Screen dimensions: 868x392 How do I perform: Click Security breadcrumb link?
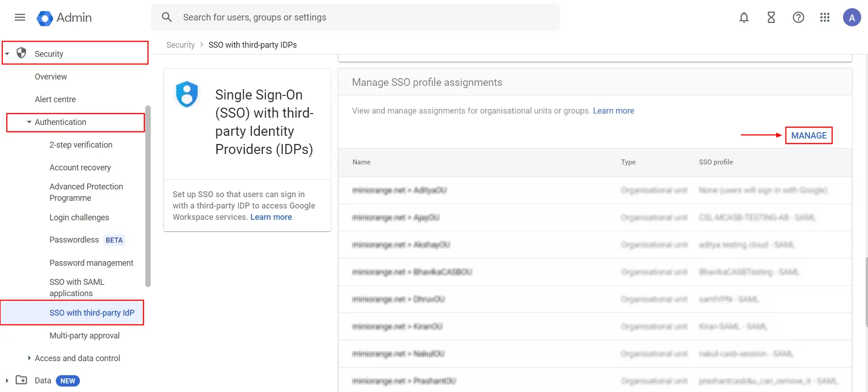click(180, 45)
